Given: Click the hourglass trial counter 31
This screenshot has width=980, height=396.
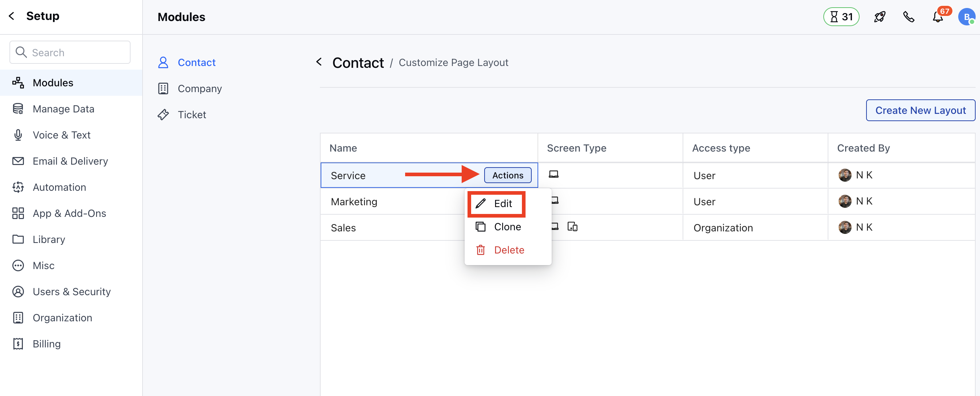Looking at the screenshot, I should 841,17.
